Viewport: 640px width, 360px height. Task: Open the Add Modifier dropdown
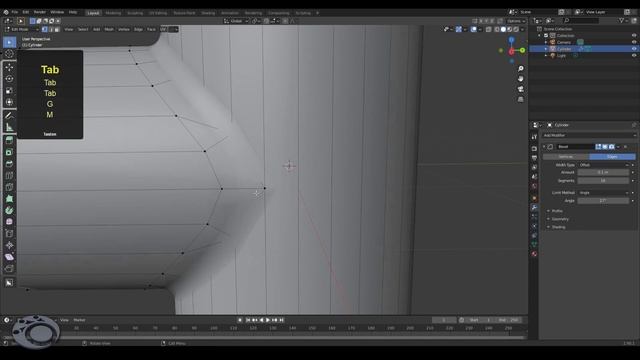589,135
